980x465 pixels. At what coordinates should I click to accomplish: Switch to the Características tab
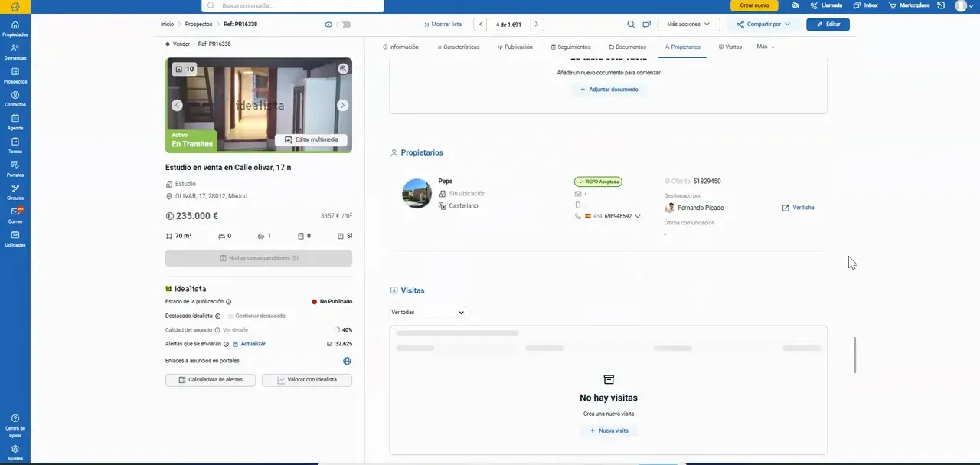[x=459, y=47]
